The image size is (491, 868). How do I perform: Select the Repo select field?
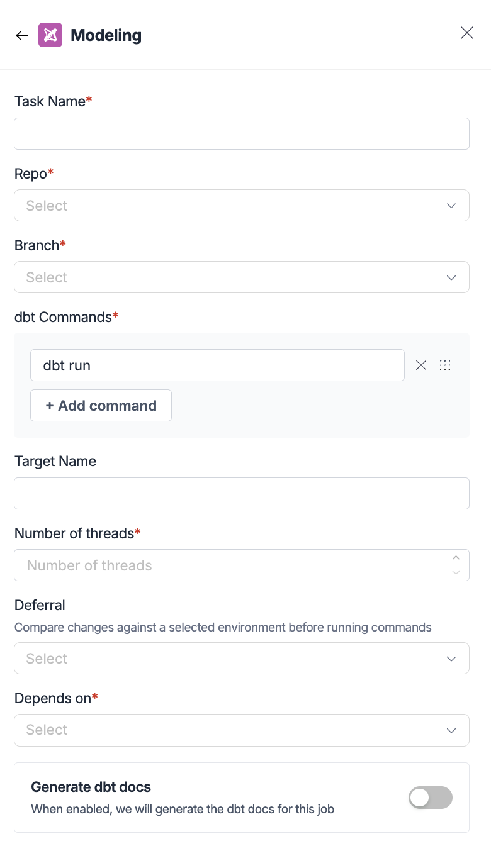[x=242, y=205]
